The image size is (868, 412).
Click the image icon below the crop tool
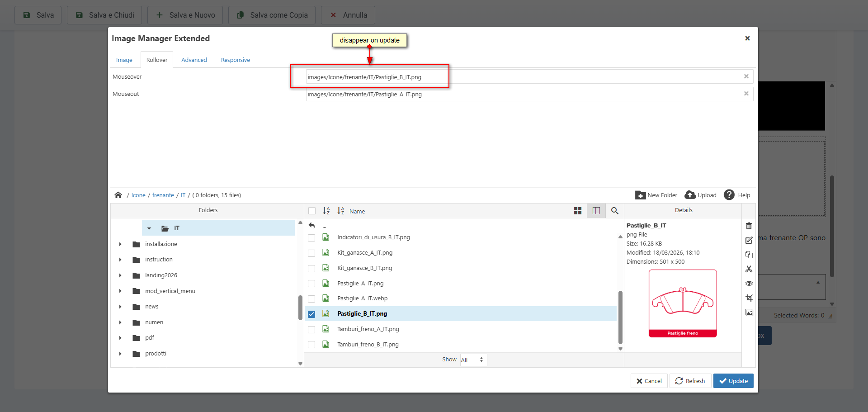tap(749, 313)
